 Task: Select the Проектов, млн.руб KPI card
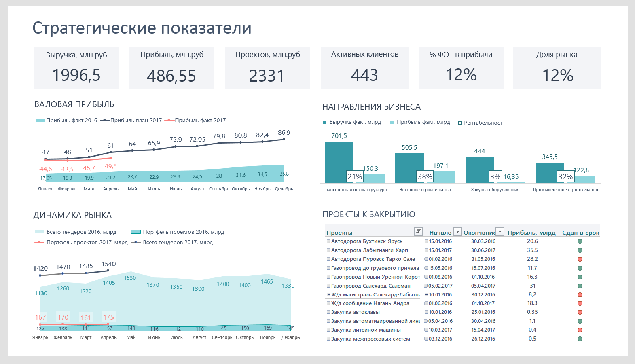[x=268, y=68]
